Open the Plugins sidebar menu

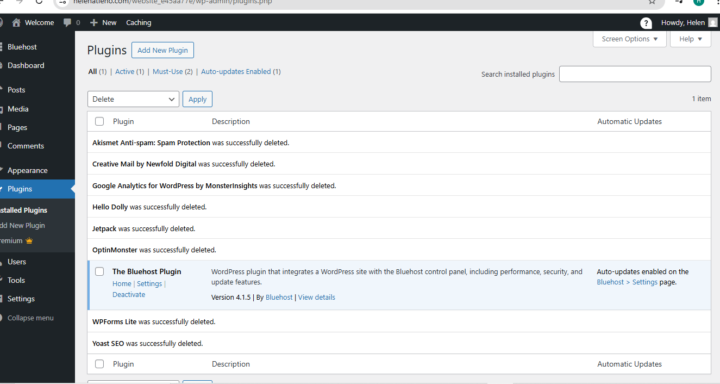(x=20, y=189)
